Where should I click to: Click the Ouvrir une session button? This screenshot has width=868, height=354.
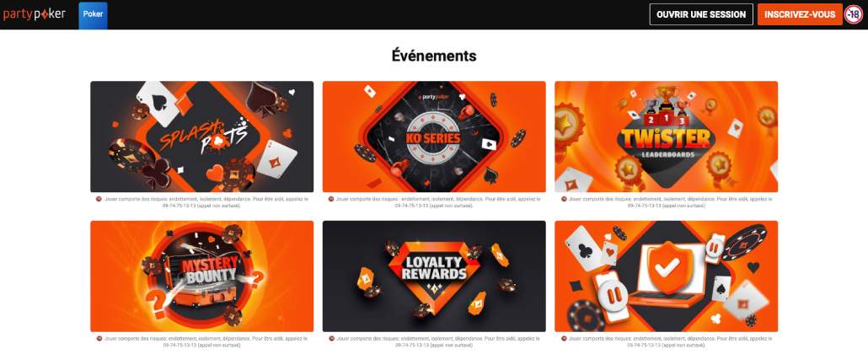(701, 14)
